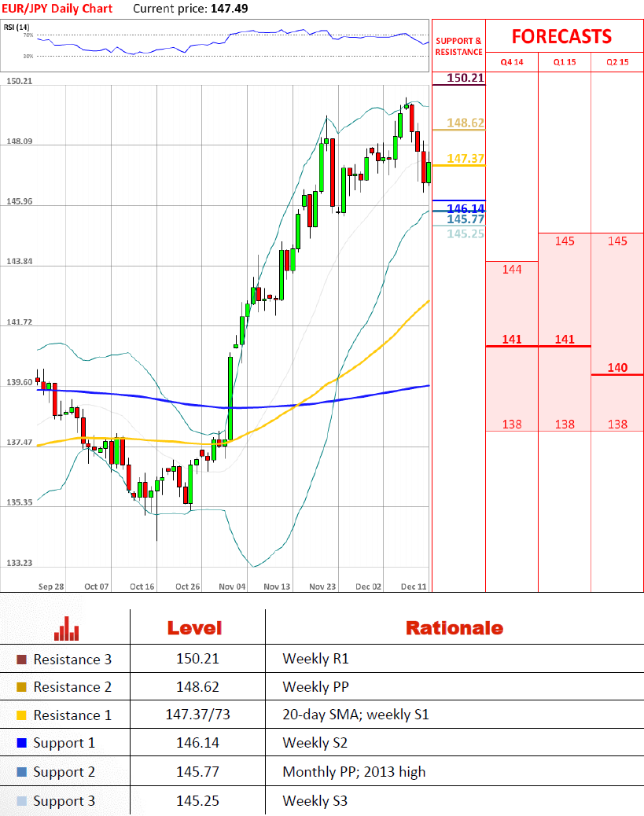Click the 139.60 price axis label

[x=19, y=382]
